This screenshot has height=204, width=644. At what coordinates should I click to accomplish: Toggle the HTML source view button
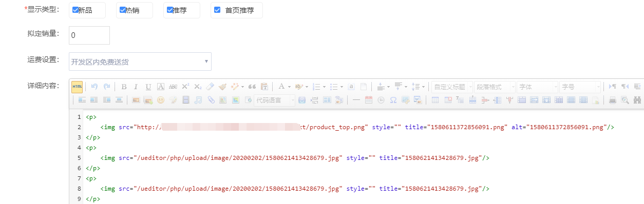point(77,87)
